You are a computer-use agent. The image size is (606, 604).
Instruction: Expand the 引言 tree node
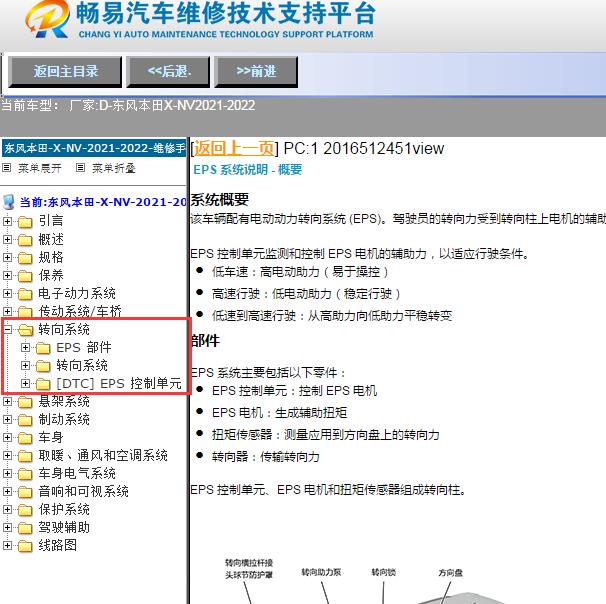7,221
